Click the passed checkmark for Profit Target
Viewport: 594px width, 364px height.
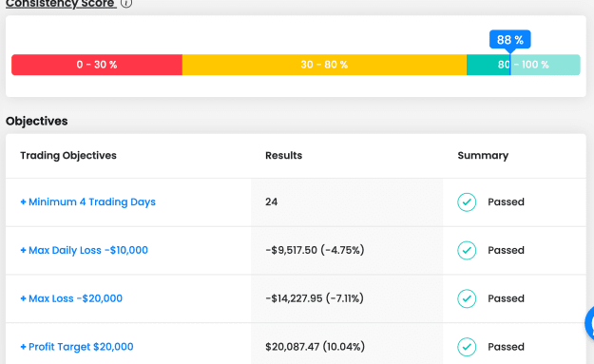pos(467,347)
